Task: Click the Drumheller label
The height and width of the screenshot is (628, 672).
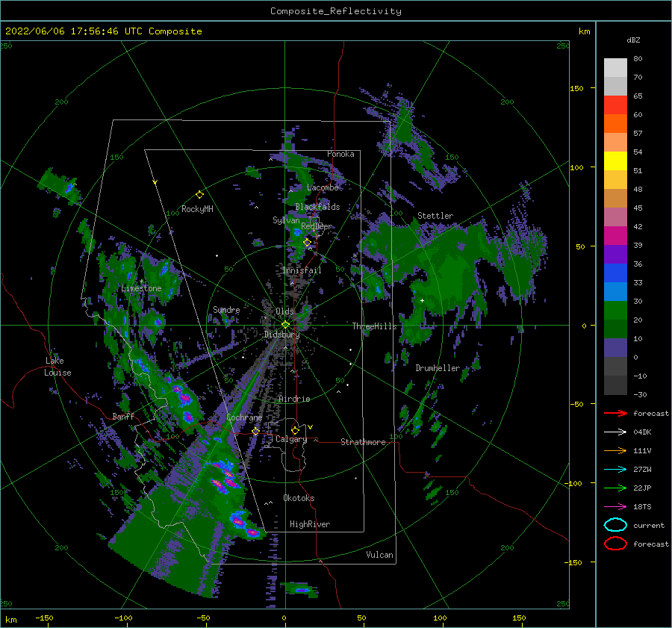Action: (438, 368)
